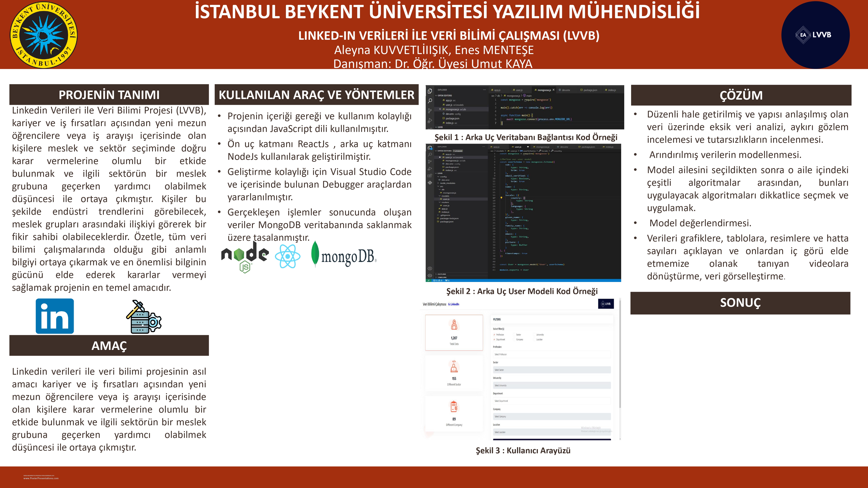Expand node_modules folder in Şekil 2 explorer
This screenshot has height=488, width=868.
click(446, 183)
